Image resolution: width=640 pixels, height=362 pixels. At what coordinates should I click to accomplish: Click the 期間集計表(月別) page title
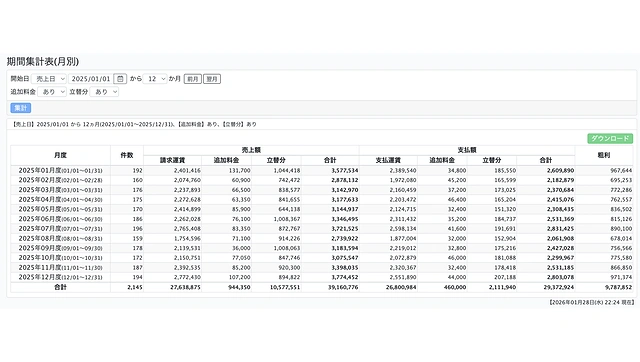tap(43, 62)
